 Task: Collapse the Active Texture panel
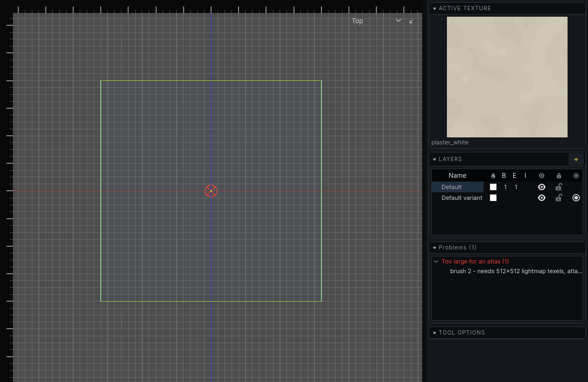click(435, 8)
